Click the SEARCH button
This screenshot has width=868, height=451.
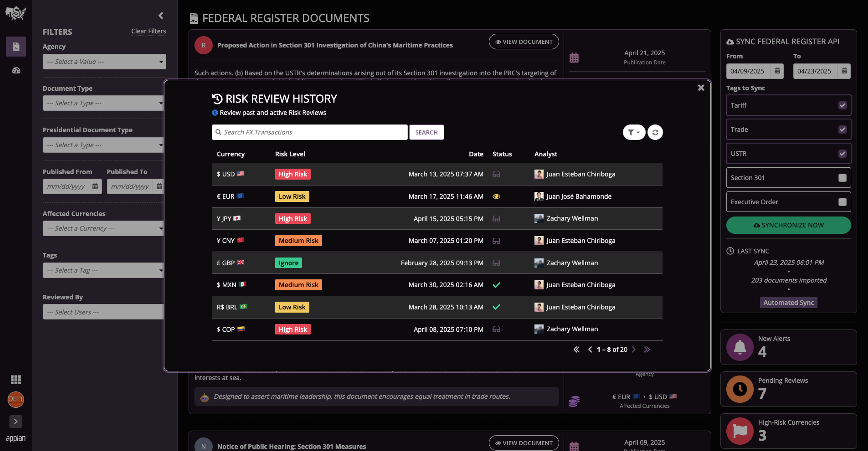pyautogui.click(x=426, y=132)
